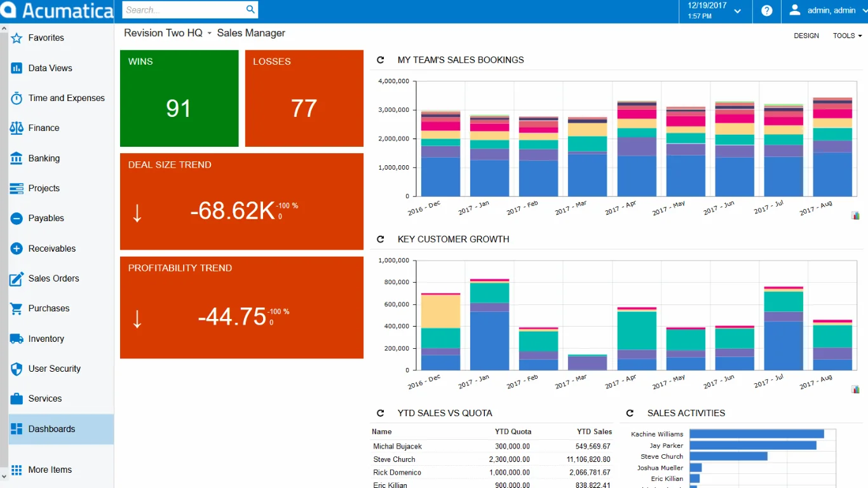
Task: Switch Sales Bookings chart to table view
Action: [x=856, y=215]
